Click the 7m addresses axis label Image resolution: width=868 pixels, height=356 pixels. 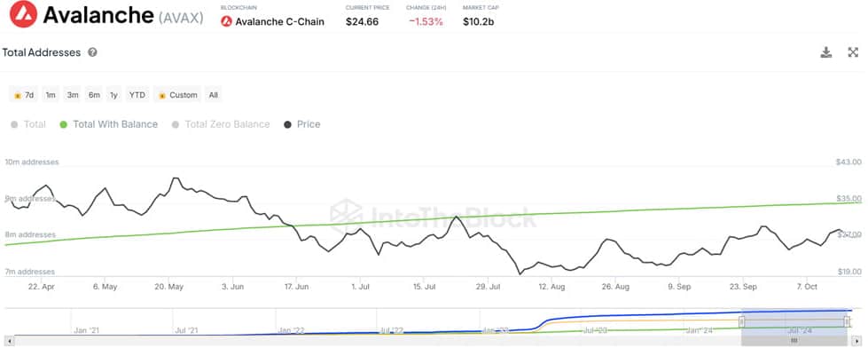coord(30,272)
